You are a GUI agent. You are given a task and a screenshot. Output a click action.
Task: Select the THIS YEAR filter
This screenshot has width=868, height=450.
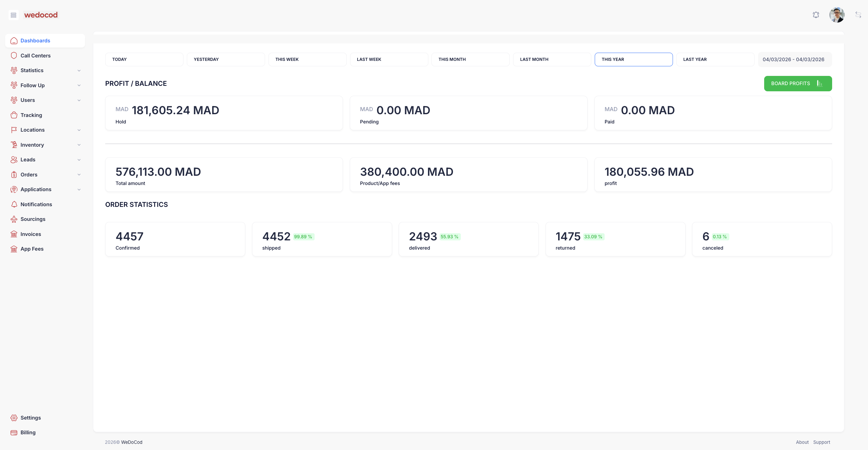[634, 59]
